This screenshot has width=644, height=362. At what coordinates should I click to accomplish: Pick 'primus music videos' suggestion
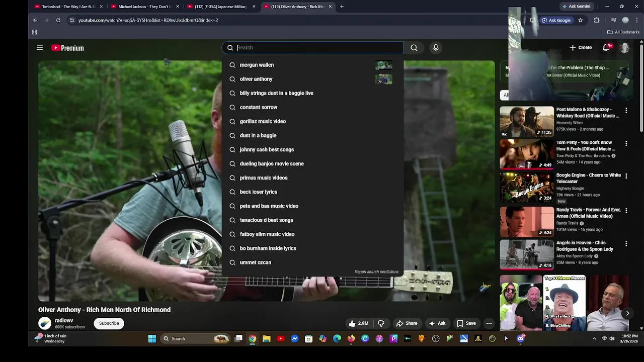pyautogui.click(x=312, y=177)
